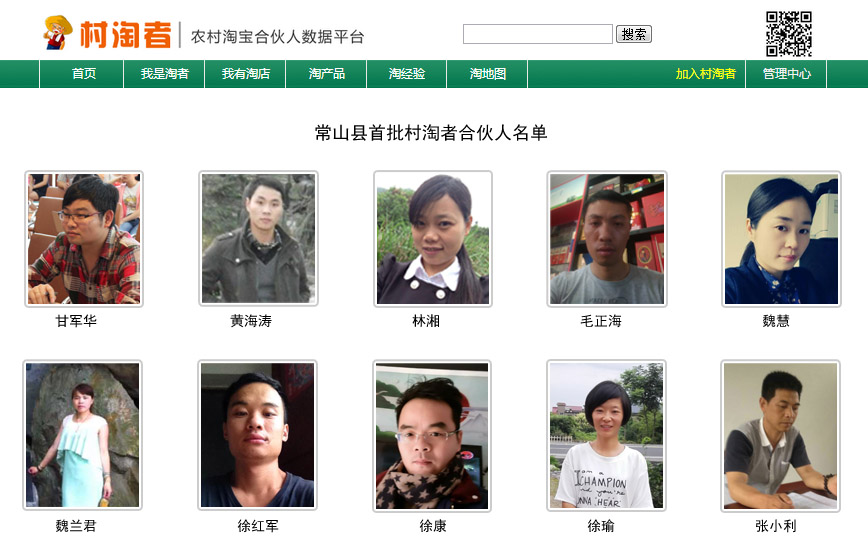The width and height of the screenshot is (868, 552).
Task: Open 管理中心 in the menu bar
Action: tap(786, 74)
